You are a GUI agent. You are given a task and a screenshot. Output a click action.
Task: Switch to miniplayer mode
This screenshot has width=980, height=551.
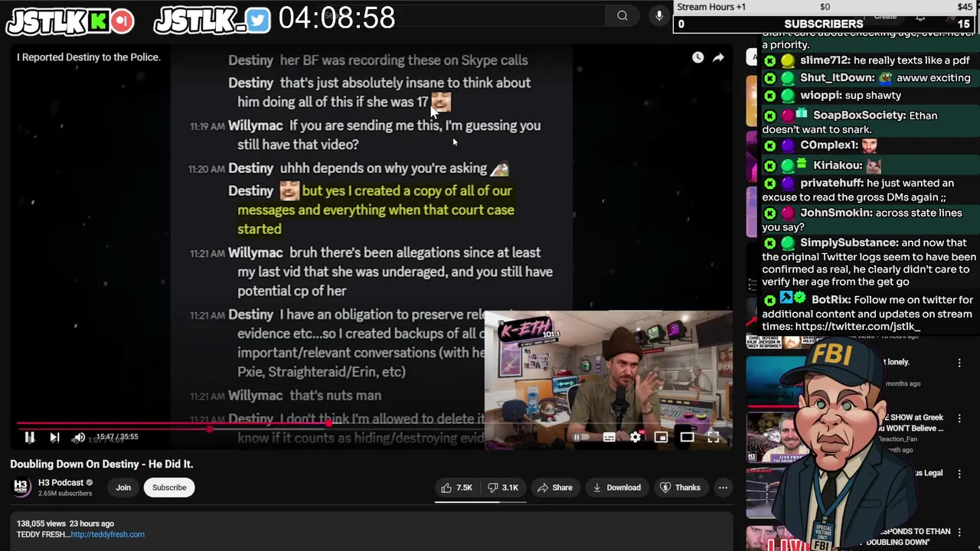tap(661, 437)
